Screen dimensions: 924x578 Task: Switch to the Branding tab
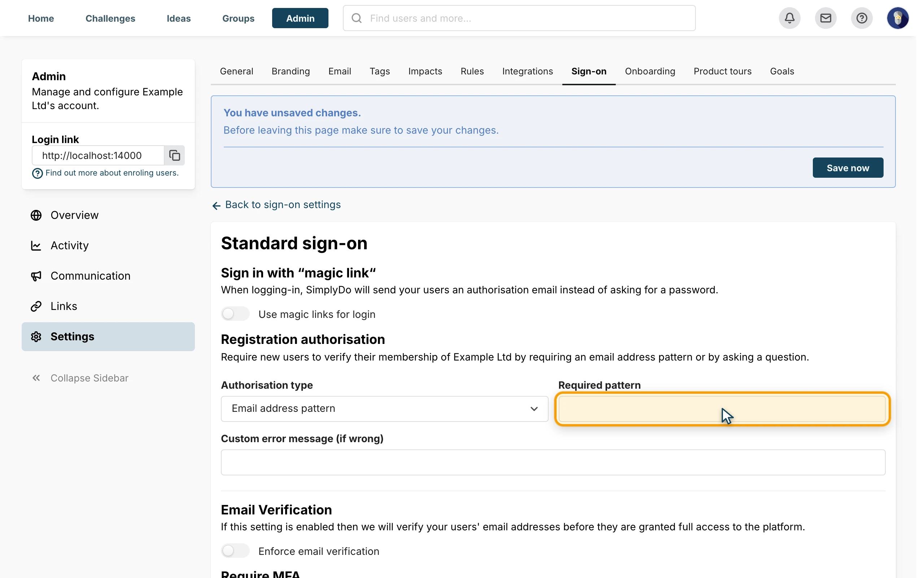pyautogui.click(x=291, y=71)
